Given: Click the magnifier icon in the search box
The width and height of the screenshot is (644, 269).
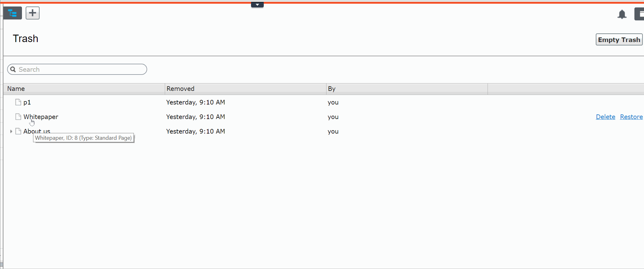Looking at the screenshot, I should coord(13,69).
